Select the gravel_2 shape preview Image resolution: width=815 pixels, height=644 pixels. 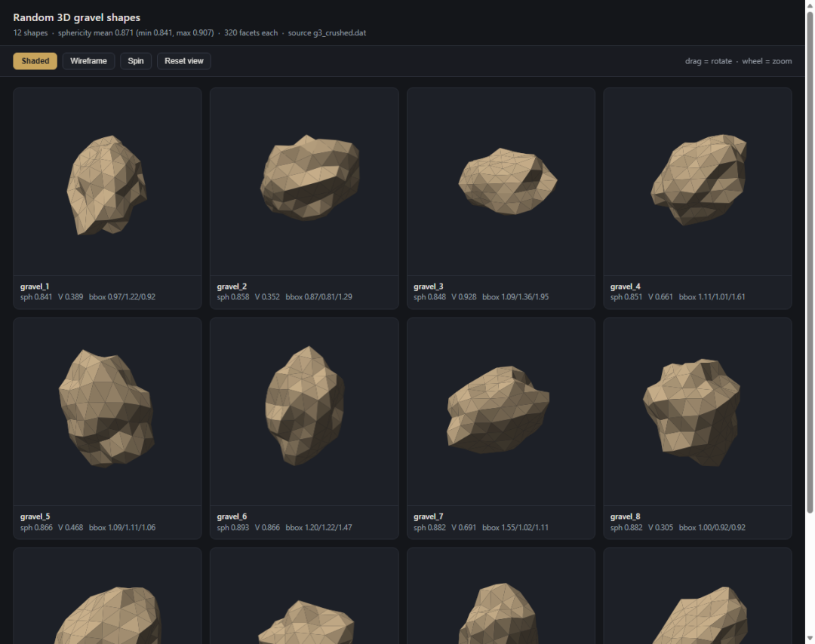click(304, 182)
